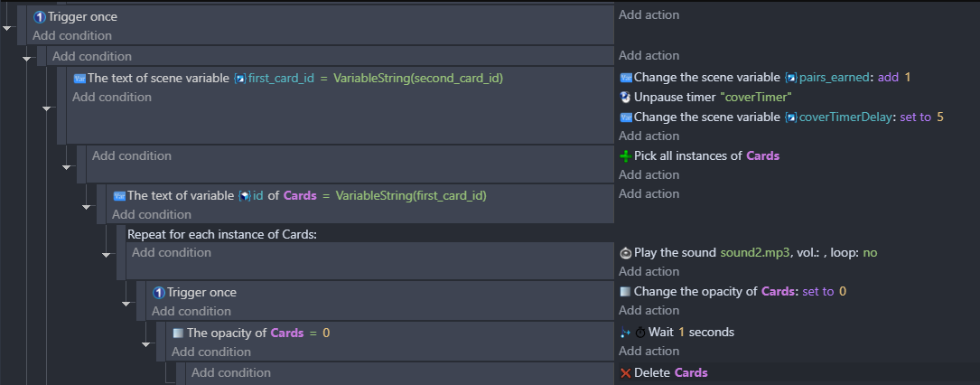Viewport: 980px width, 385px height.
Task: Collapse the Repeat for each Cards event
Action: [x=107, y=254]
